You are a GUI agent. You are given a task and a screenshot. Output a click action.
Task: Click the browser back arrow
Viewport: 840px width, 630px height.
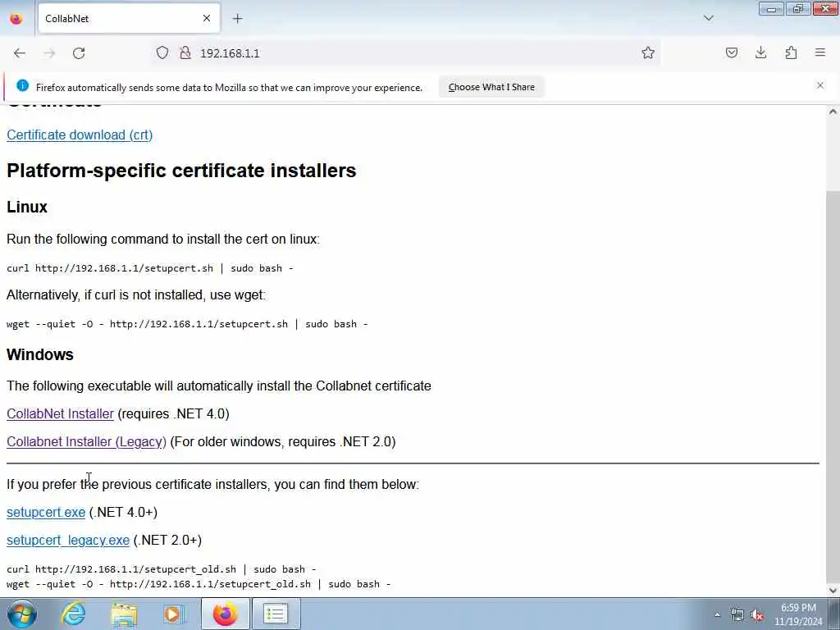tap(20, 53)
